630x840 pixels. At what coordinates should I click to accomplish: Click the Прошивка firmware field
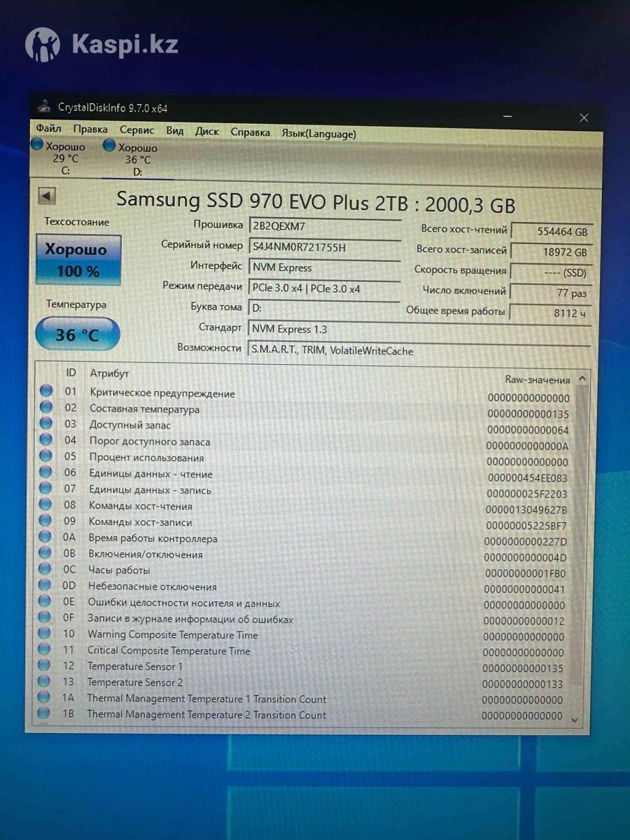coord(324,226)
